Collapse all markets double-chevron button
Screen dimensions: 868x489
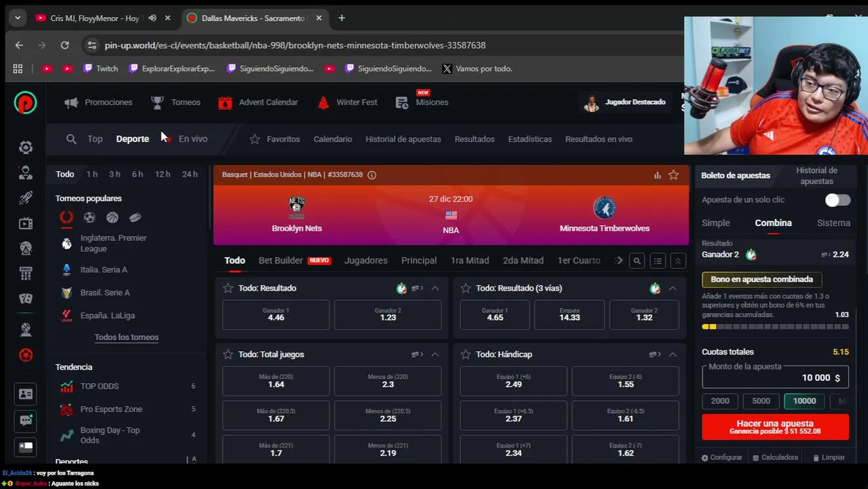click(x=678, y=261)
